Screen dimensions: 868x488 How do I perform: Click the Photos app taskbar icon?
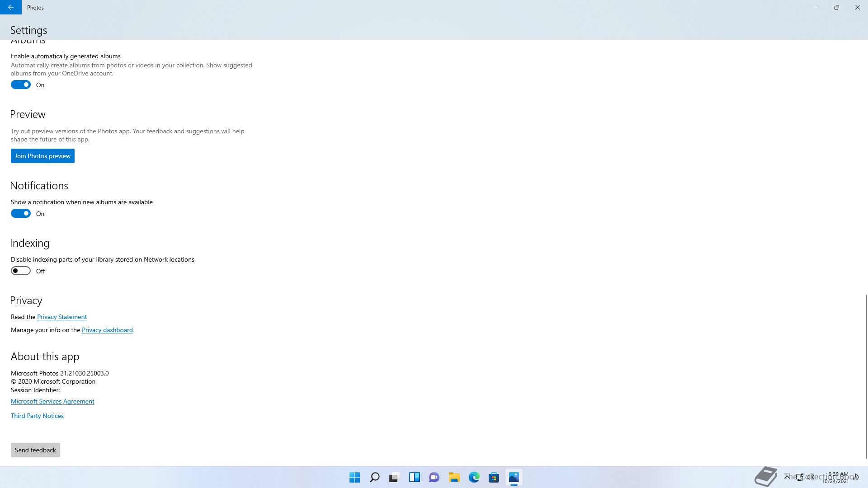514,477
